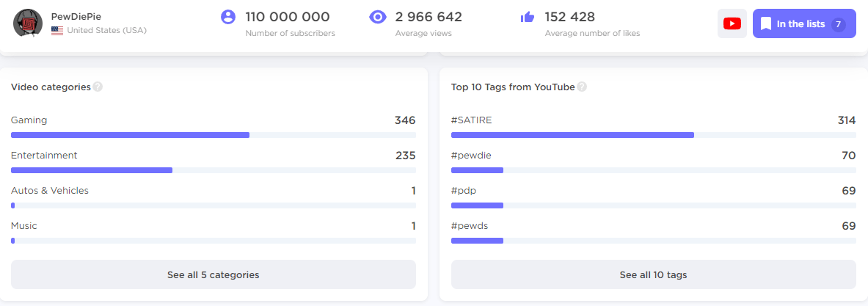Click the In the lists button
This screenshot has width=868, height=306.
pyautogui.click(x=803, y=23)
